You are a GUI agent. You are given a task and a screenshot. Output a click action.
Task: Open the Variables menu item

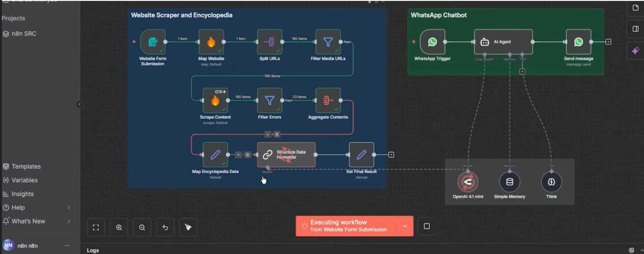(x=25, y=180)
